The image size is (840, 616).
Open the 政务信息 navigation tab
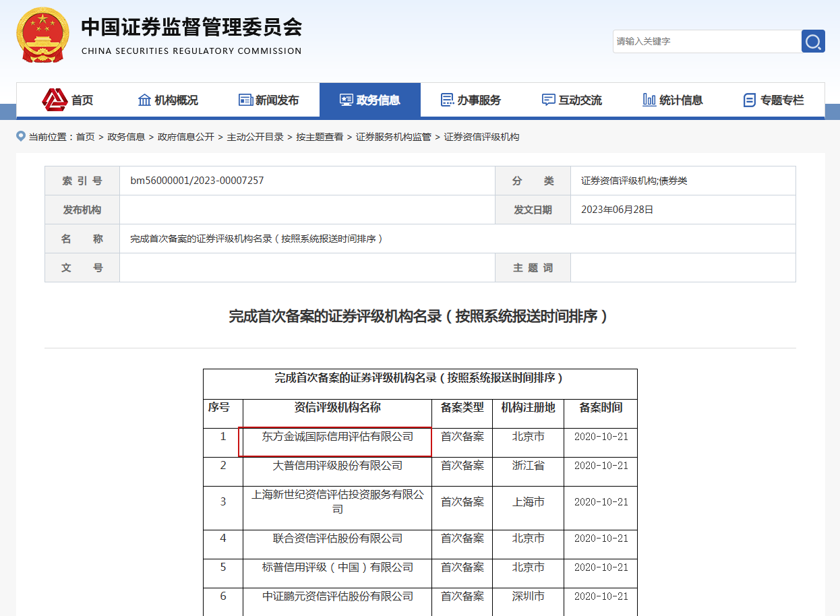tap(370, 100)
